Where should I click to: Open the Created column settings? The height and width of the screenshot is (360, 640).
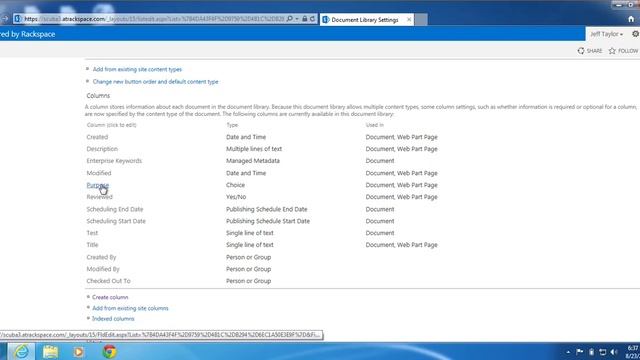click(97, 137)
